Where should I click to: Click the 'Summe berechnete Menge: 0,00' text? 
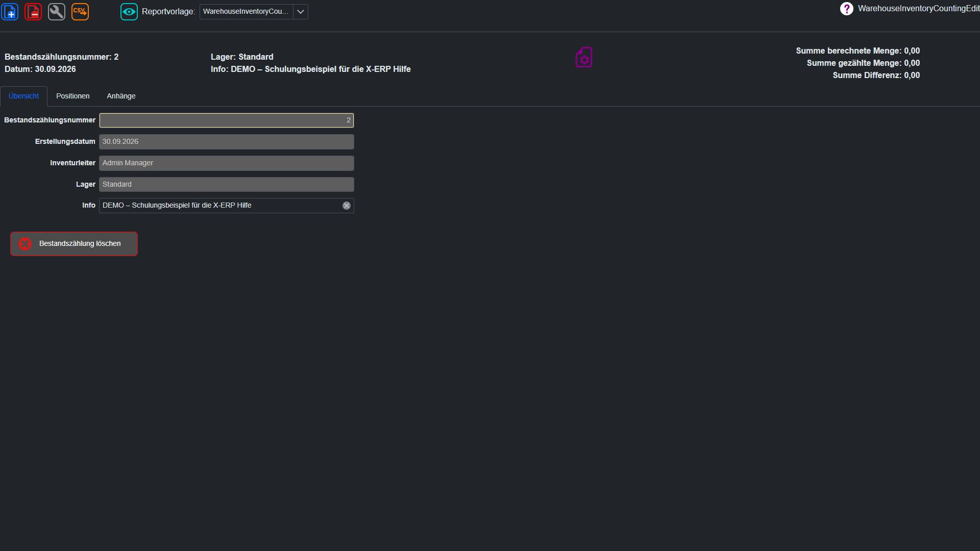(858, 51)
